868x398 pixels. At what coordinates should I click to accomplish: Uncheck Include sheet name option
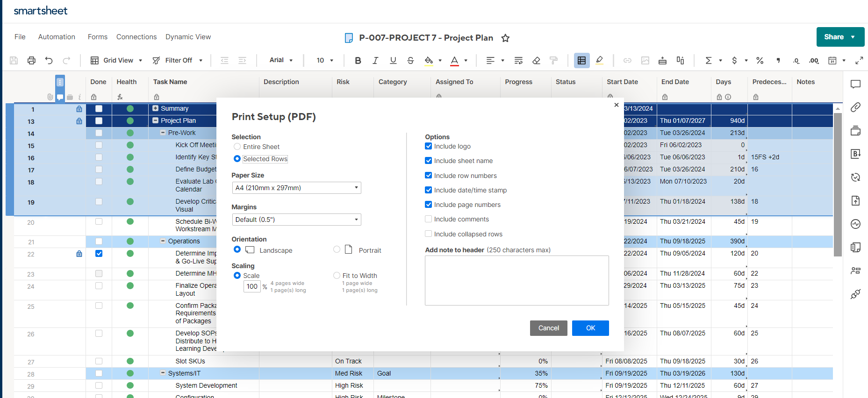point(428,161)
